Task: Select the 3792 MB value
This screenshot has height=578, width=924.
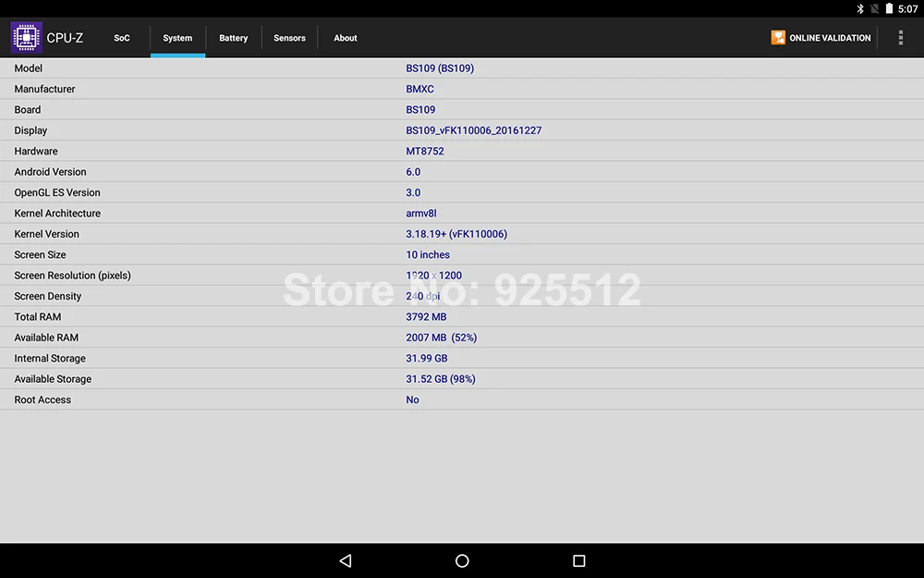Action: point(426,316)
